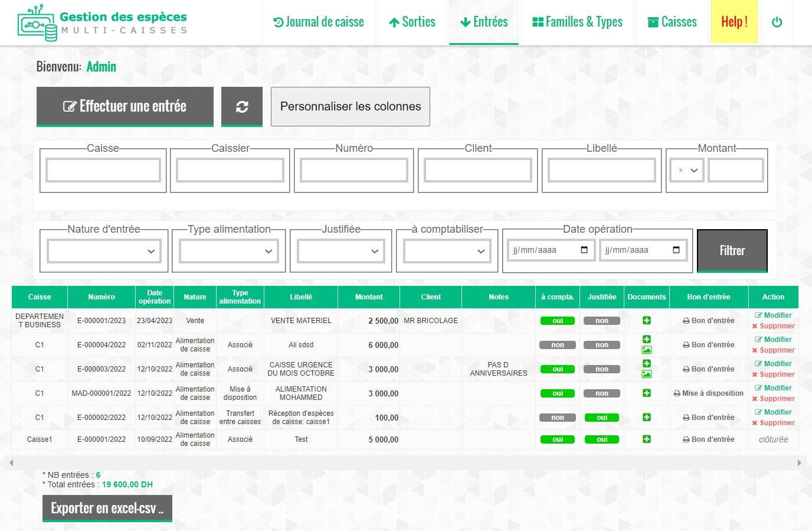This screenshot has height=531, width=812.
Task: Click the refresh icon beside Effectuer une entrée
Action: pyautogui.click(x=242, y=107)
